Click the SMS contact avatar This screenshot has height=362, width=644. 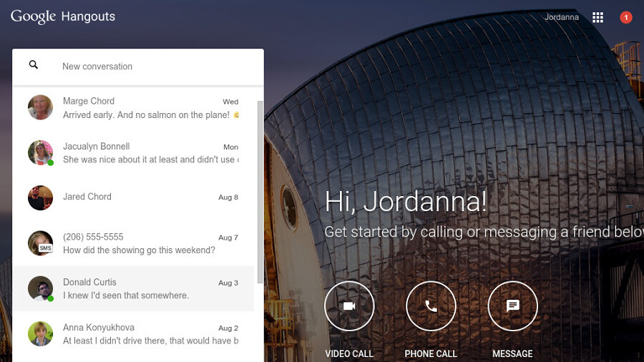coord(40,243)
